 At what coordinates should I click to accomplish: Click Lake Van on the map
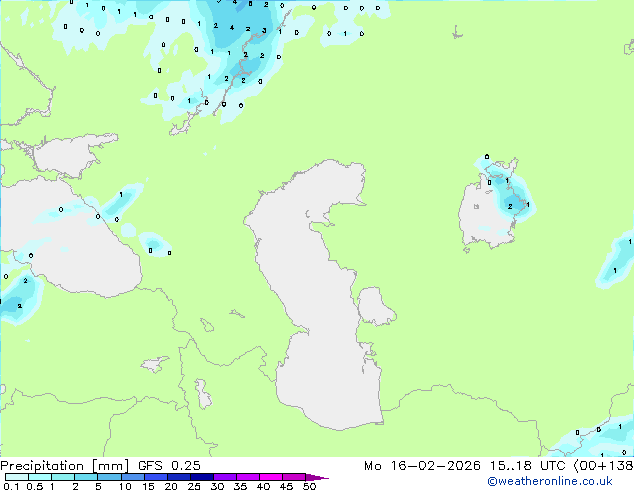[x=154, y=364]
